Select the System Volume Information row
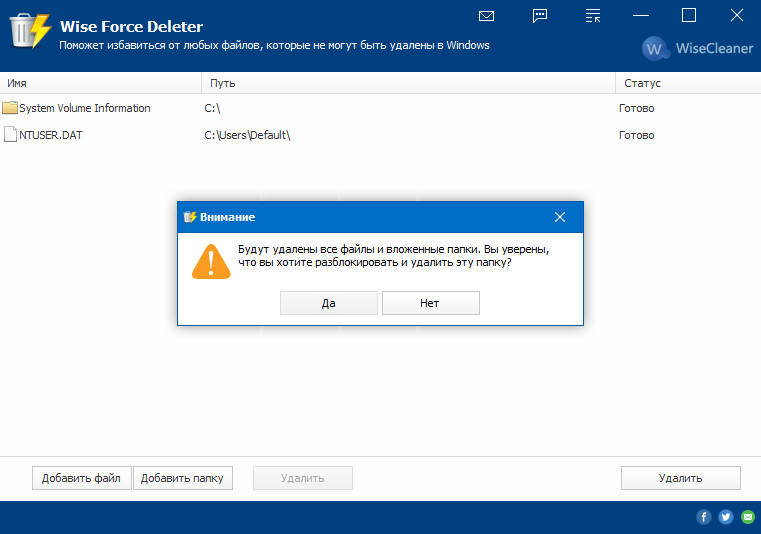This screenshot has width=761, height=534. 85,108
